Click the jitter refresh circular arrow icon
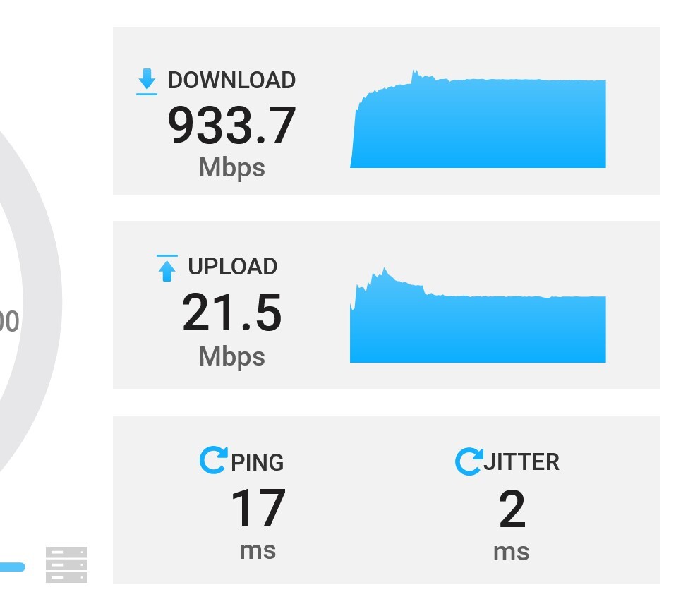 pyautogui.click(x=469, y=461)
